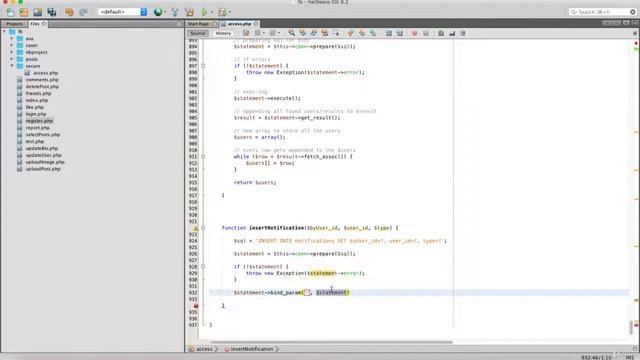The height and width of the screenshot is (360, 640).
Task: Select friends.php in the file tree
Action: (38, 93)
